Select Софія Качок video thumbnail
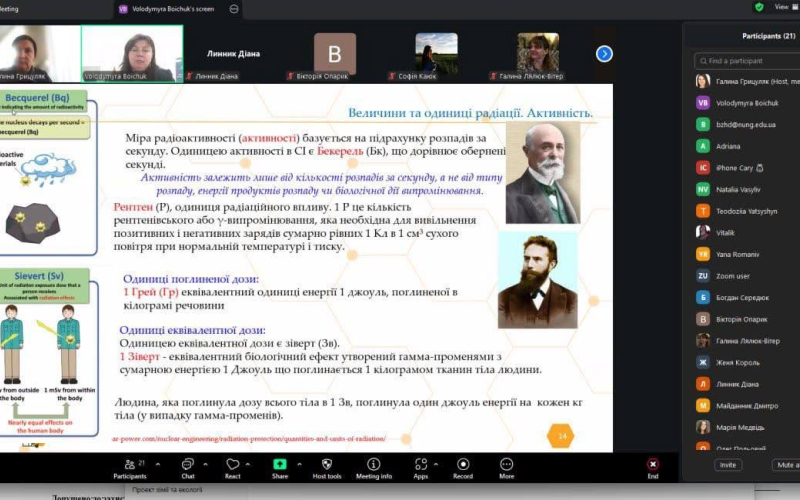This screenshot has height=500, width=800. coord(437,53)
